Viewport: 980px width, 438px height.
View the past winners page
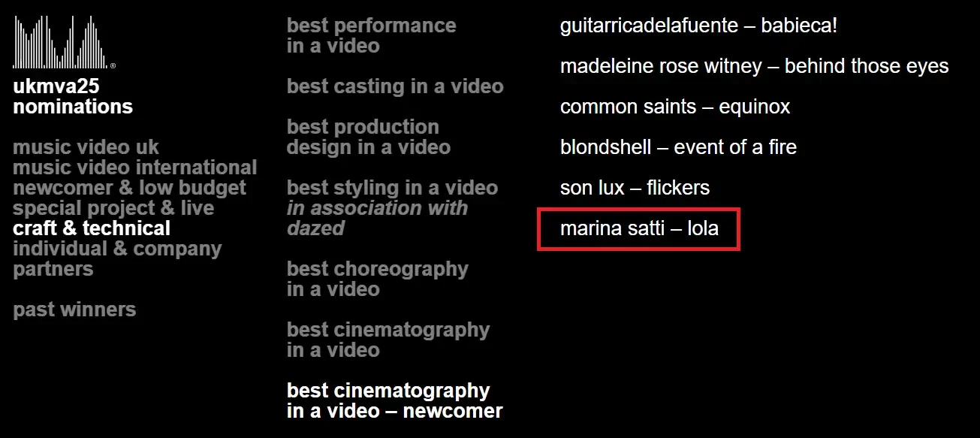pos(74,310)
